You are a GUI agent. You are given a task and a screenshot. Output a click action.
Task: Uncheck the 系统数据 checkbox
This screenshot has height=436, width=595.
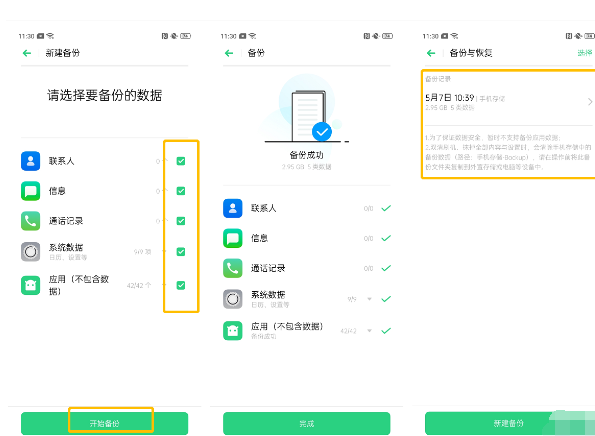(181, 252)
